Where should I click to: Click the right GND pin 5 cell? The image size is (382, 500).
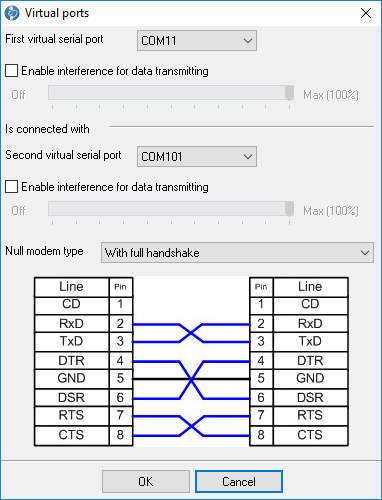pos(261,378)
